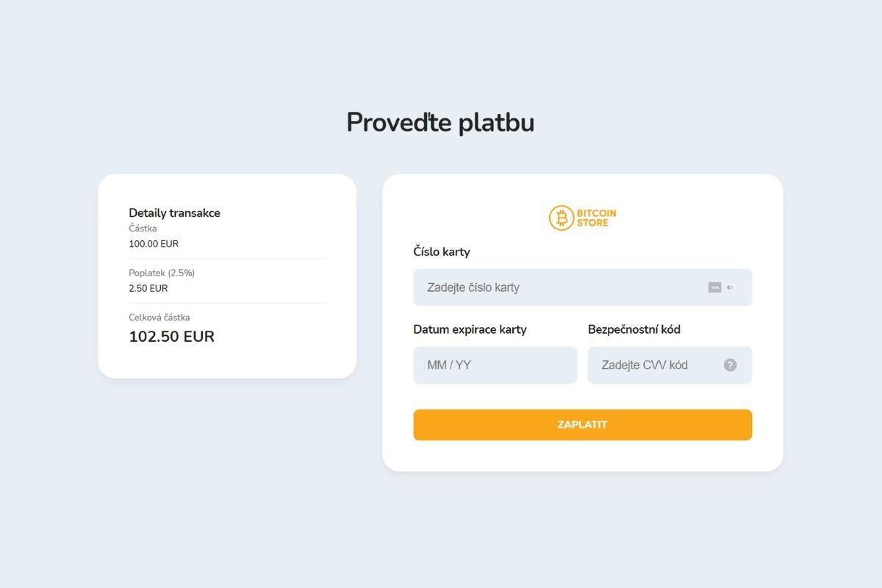Viewport: 882px width, 588px height.
Task: Click the Mastercard icon in card field
Action: click(730, 287)
